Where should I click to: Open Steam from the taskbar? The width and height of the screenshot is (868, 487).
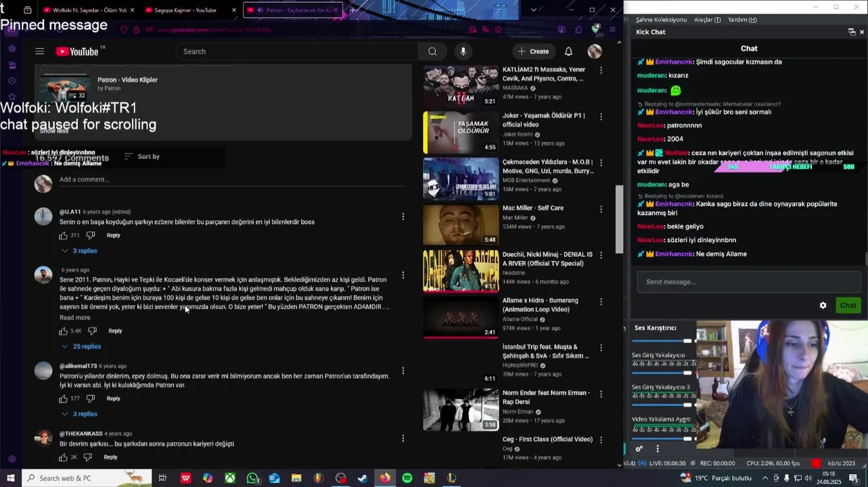pyautogui.click(x=363, y=478)
